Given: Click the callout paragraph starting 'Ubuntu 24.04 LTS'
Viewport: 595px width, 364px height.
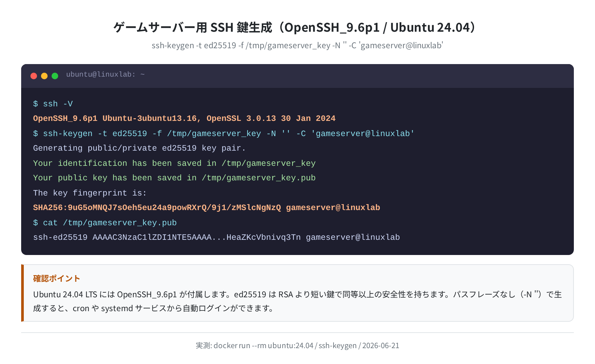Looking at the screenshot, I should (297, 301).
